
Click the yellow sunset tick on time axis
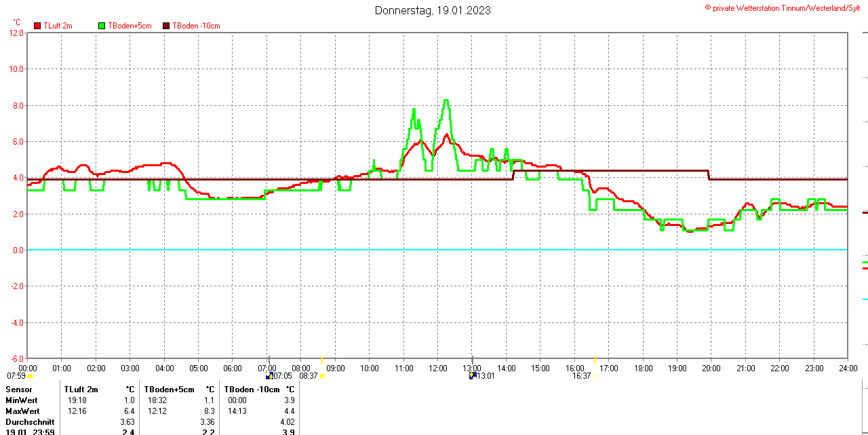[x=595, y=359]
